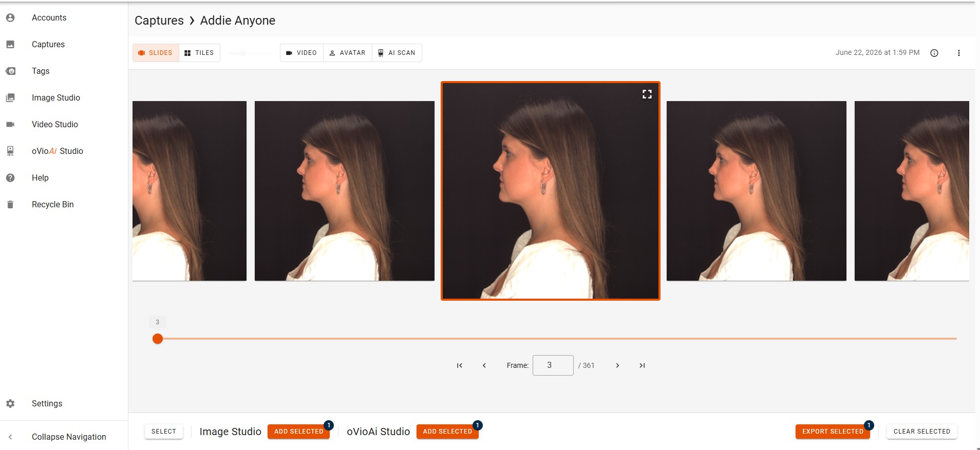Go to the previous frame
980x450 pixels.
click(x=484, y=365)
